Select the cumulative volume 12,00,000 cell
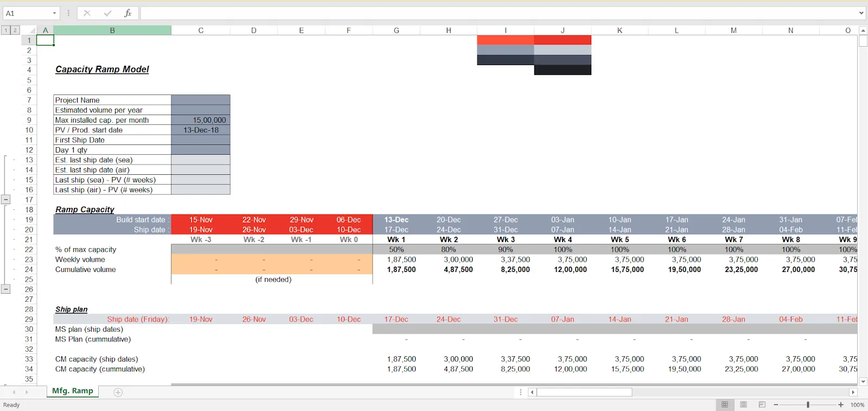Image resolution: width=868 pixels, height=411 pixels. (x=563, y=269)
